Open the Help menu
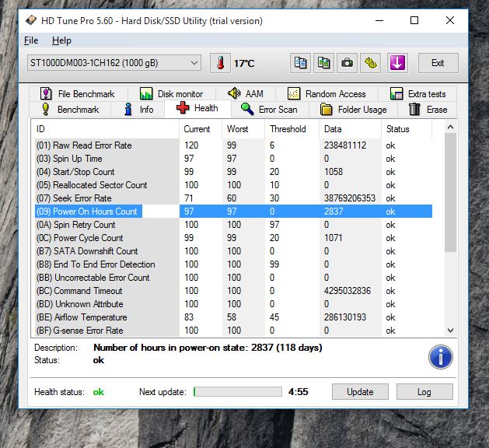This screenshot has width=489, height=448. point(61,40)
